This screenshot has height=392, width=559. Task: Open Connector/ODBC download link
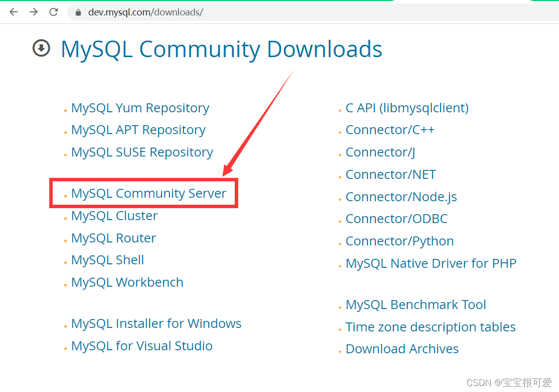click(396, 219)
